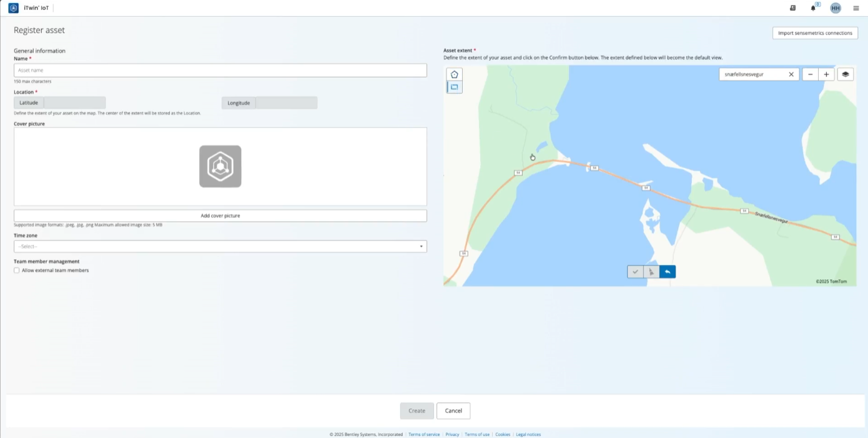The height and width of the screenshot is (438, 868).
Task: Zoom out the map with minus
Action: pos(811,74)
